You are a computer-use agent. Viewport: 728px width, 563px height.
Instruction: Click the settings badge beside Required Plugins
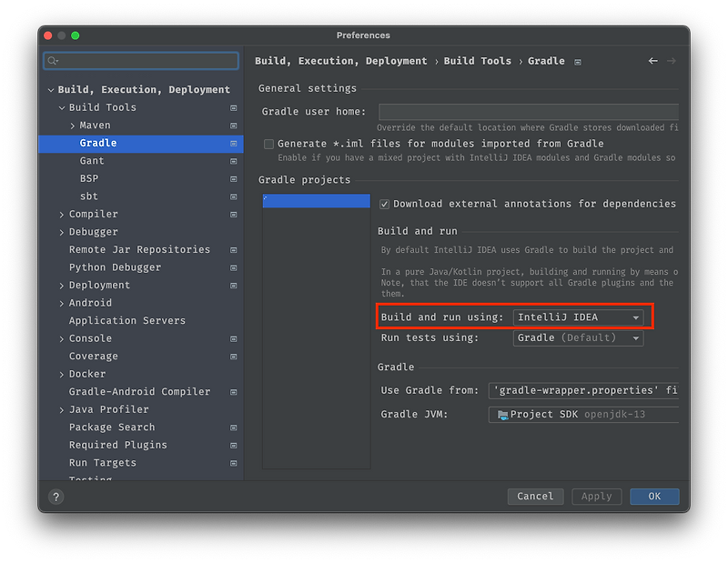click(234, 445)
